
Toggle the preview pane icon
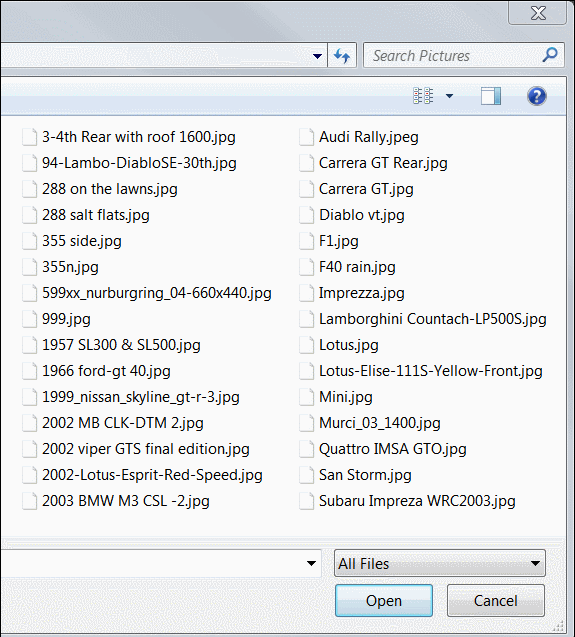tap(490, 96)
